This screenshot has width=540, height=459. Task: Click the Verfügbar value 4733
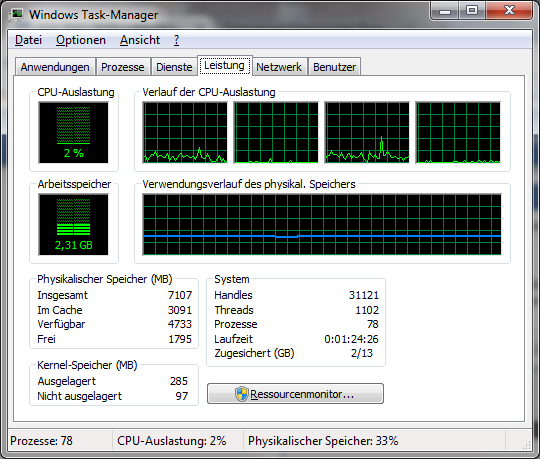pos(180,324)
